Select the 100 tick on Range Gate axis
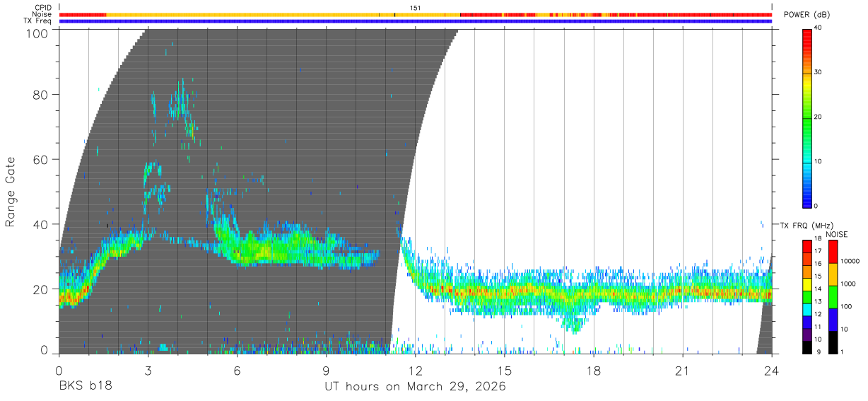 coord(36,33)
